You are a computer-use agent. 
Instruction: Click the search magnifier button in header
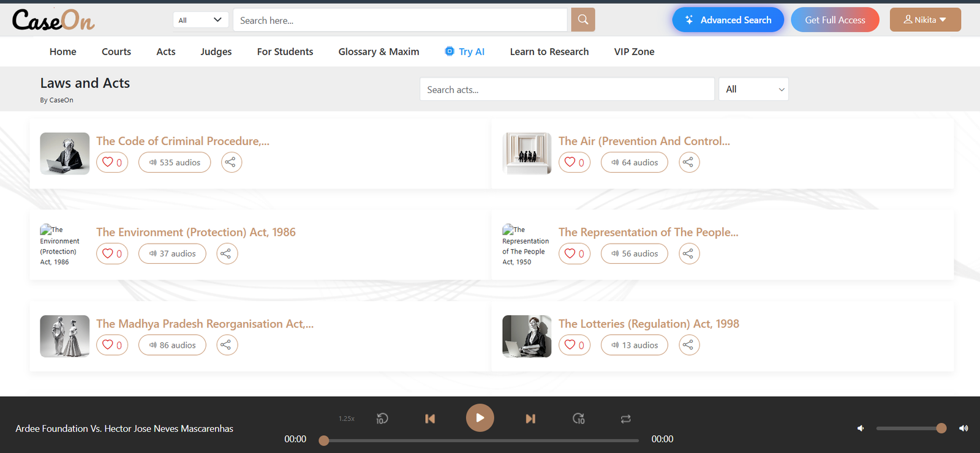(582, 20)
